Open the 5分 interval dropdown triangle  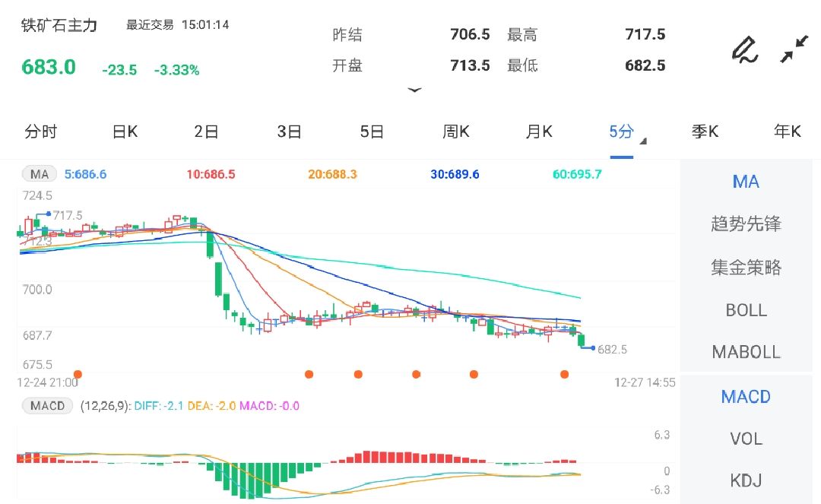(644, 141)
